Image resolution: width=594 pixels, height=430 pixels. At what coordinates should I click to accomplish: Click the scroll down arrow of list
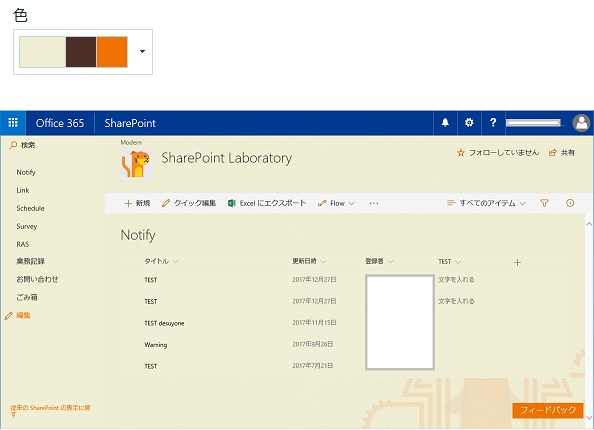[589, 417]
